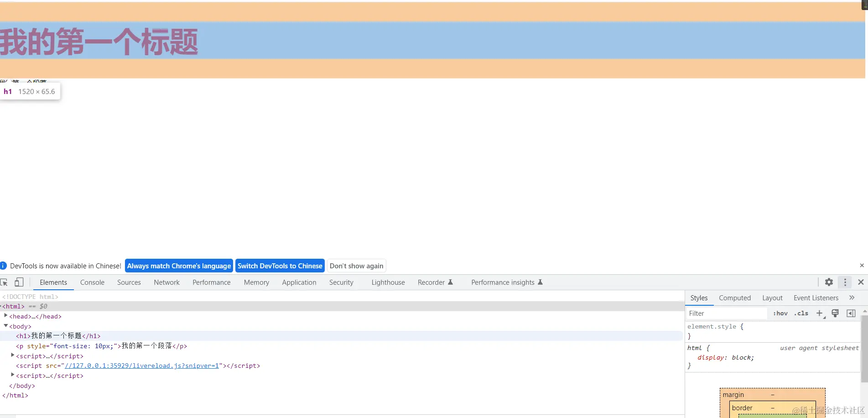This screenshot has height=418, width=868.
Task: Click the user agent stylesheet label
Action: tap(819, 348)
